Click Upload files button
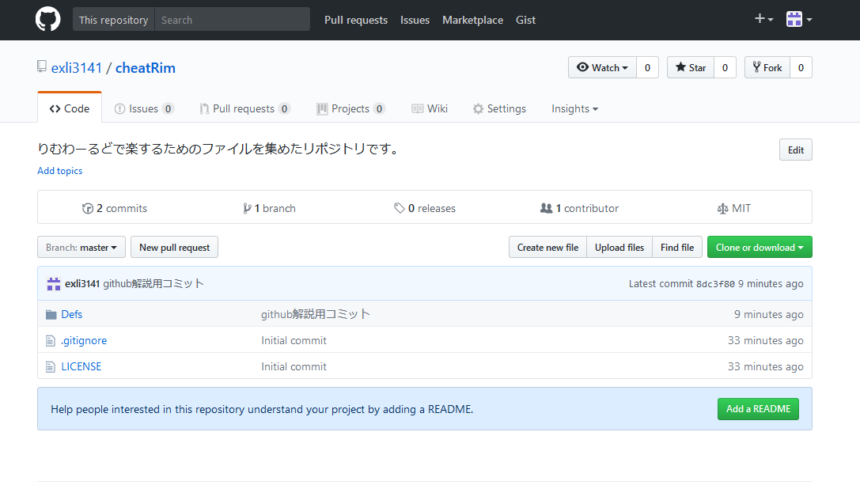This screenshot has height=504, width=860. point(619,248)
